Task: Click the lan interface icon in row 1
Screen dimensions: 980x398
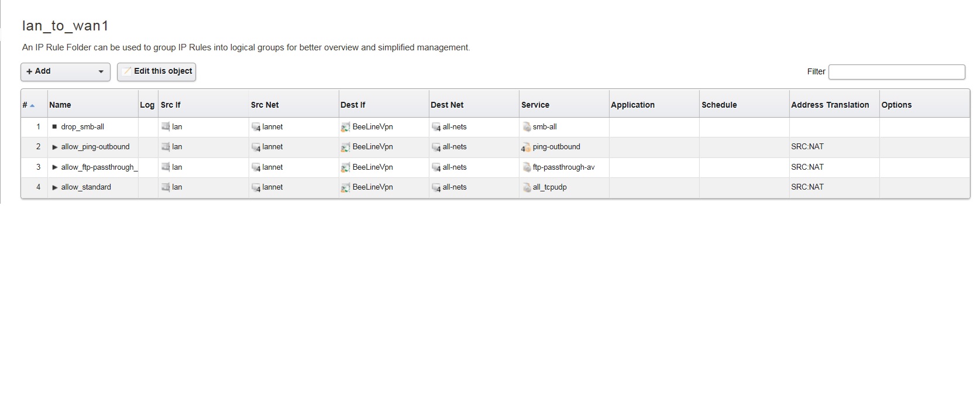Action: point(166,126)
